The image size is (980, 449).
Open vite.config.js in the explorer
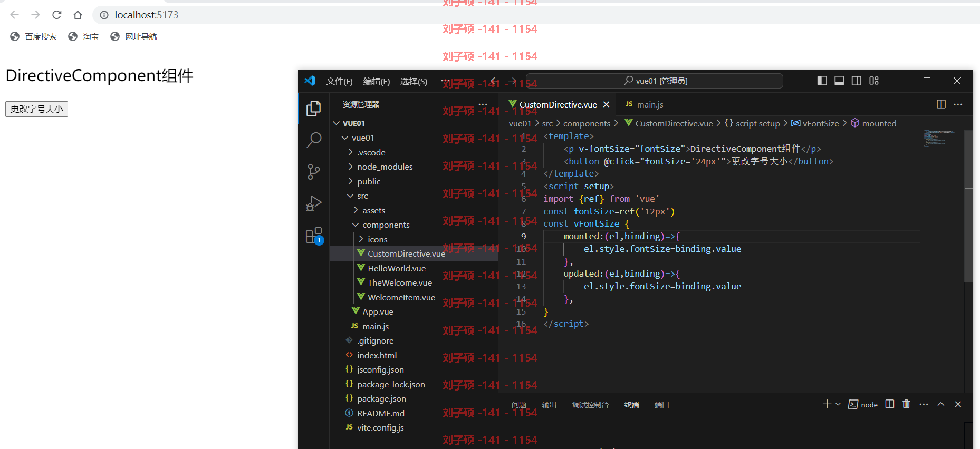[380, 427]
